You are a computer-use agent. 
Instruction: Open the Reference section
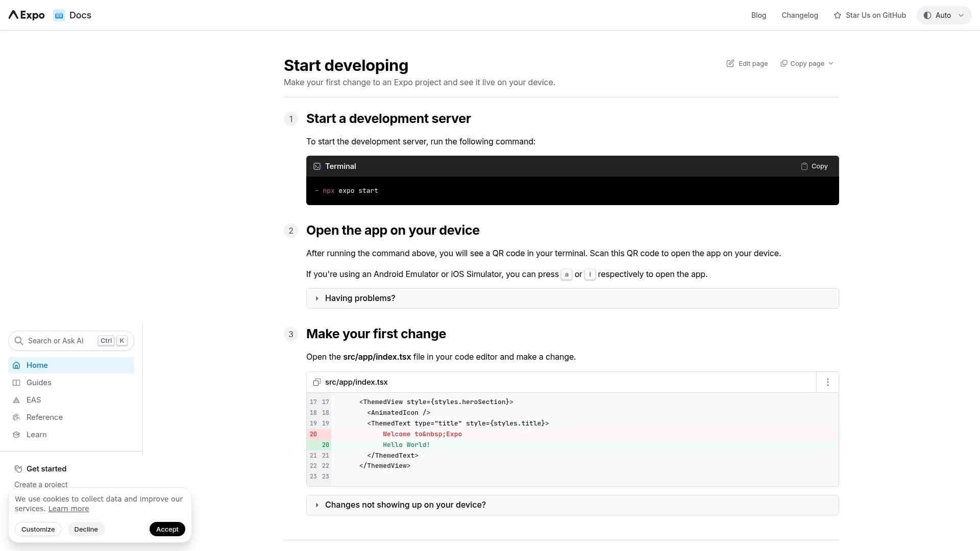[44, 417]
